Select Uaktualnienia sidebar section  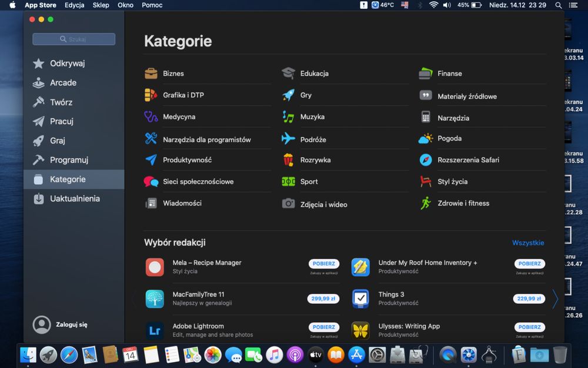click(74, 198)
